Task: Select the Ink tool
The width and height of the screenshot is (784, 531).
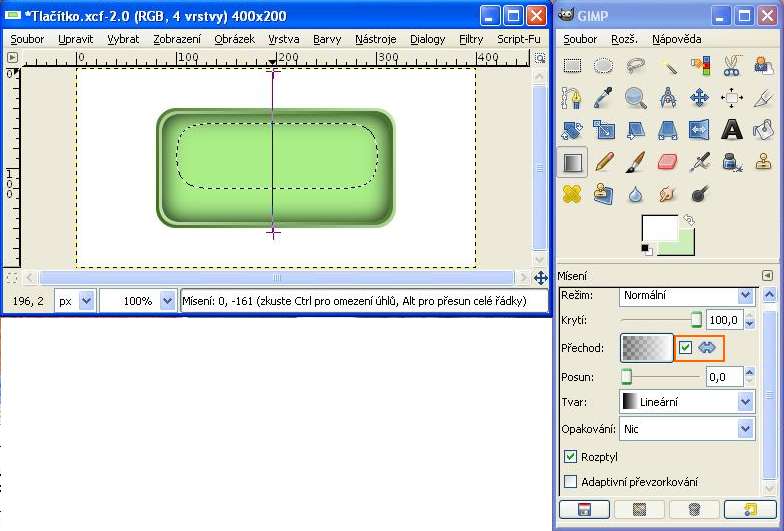Action: [732, 162]
